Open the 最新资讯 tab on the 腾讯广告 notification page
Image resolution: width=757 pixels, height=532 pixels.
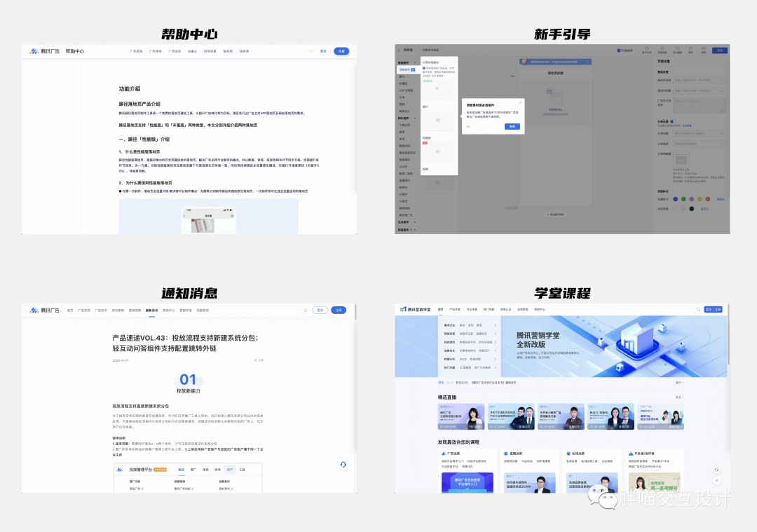point(152,310)
